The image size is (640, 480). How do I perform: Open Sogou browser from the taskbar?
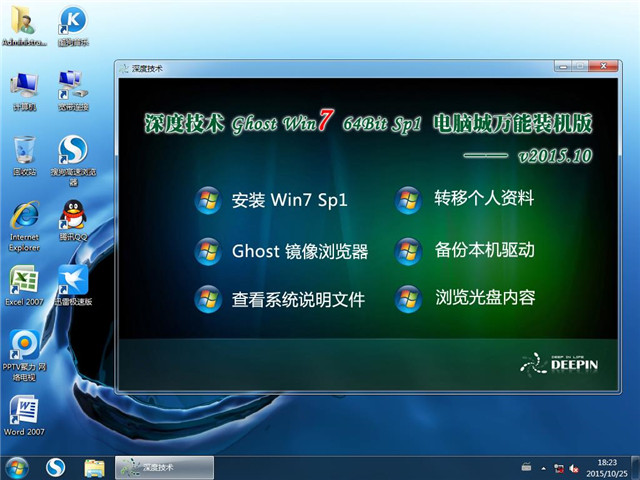(56, 468)
